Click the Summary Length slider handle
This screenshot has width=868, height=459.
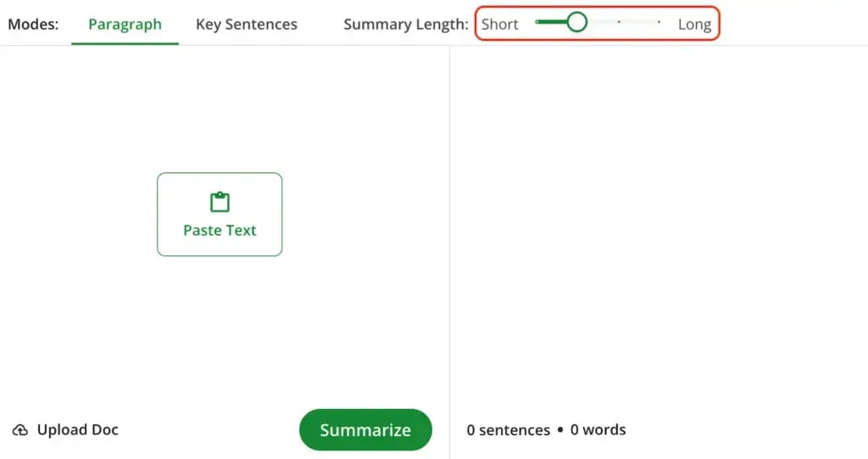pos(576,22)
